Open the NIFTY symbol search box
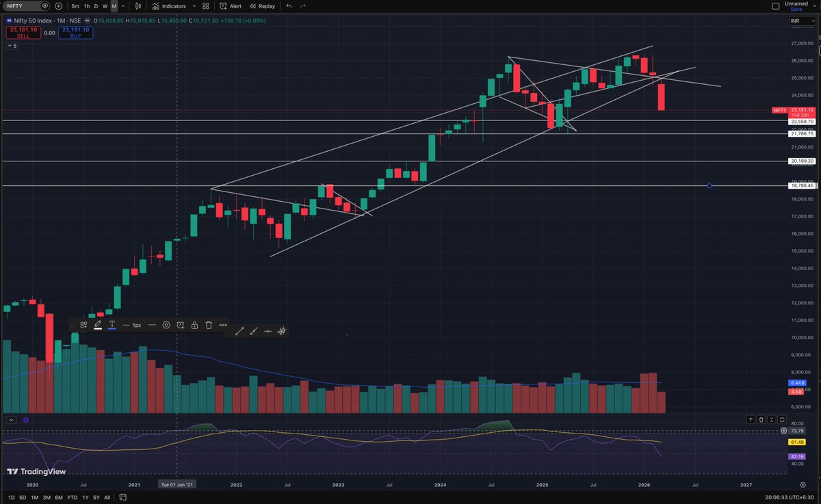This screenshot has width=821, height=504. [27, 6]
